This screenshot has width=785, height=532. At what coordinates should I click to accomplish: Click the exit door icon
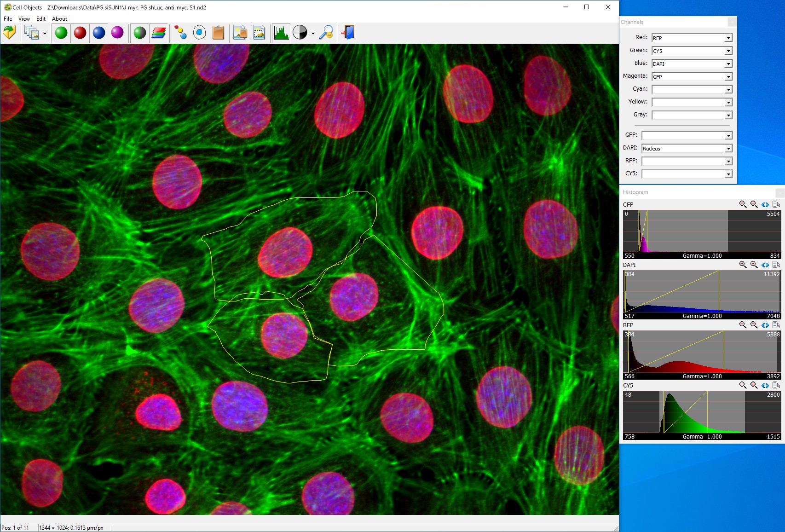(x=348, y=33)
